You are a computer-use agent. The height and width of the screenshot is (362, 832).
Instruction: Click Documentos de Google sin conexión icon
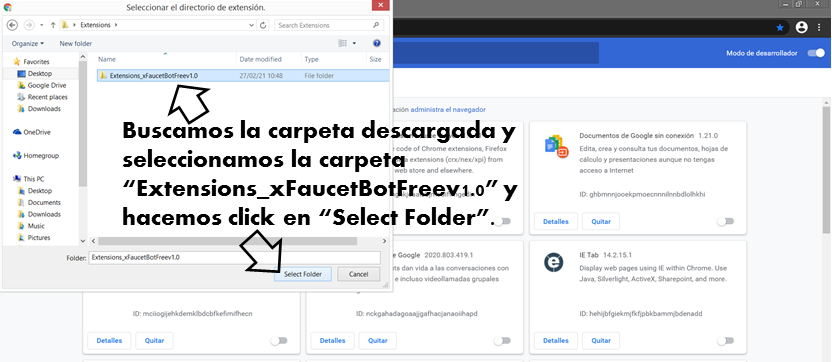pyautogui.click(x=556, y=145)
